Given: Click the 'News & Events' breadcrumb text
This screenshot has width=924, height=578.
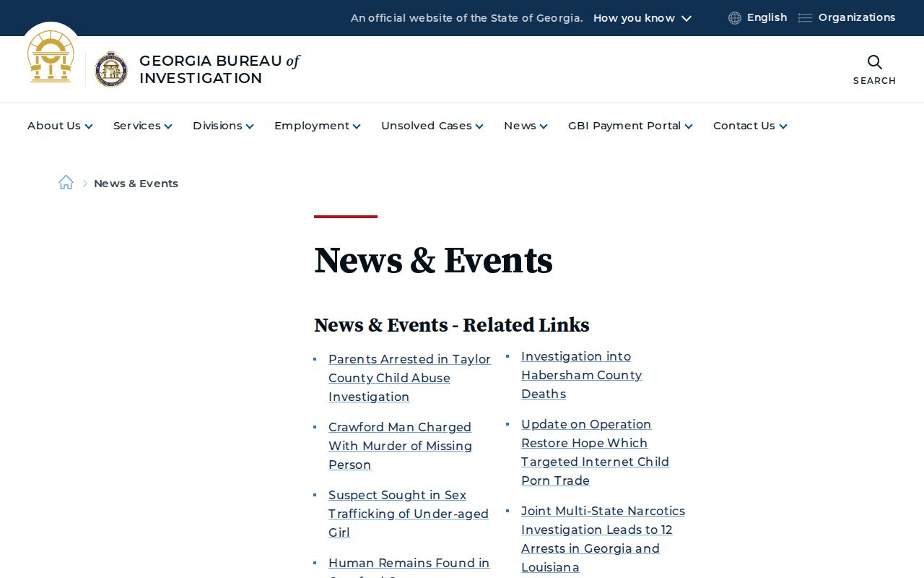Looking at the screenshot, I should [136, 184].
